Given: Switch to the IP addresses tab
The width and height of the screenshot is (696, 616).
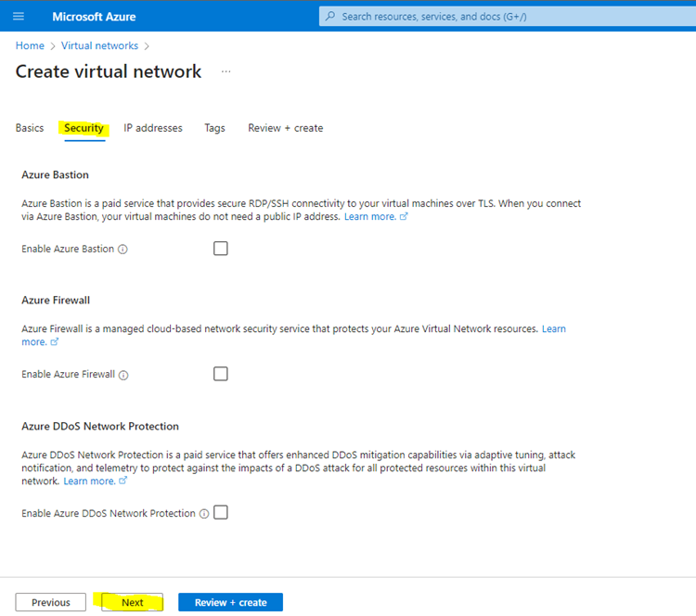Looking at the screenshot, I should click(153, 128).
